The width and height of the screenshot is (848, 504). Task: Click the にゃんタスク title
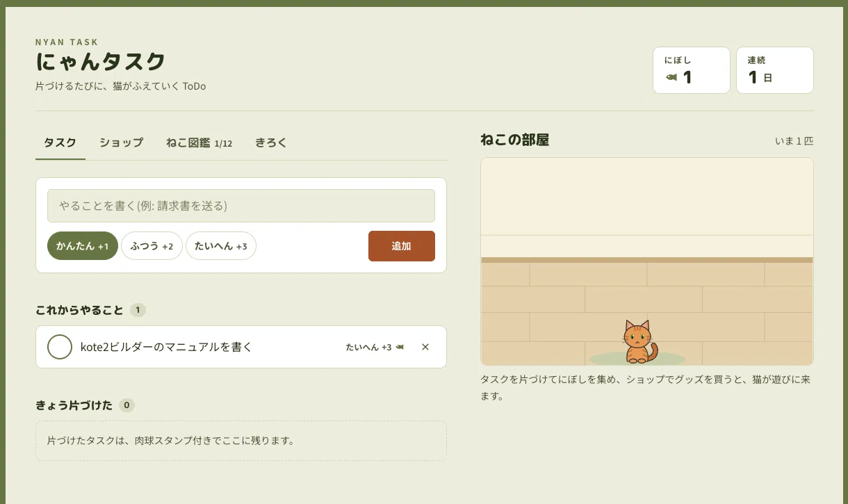coord(101,63)
